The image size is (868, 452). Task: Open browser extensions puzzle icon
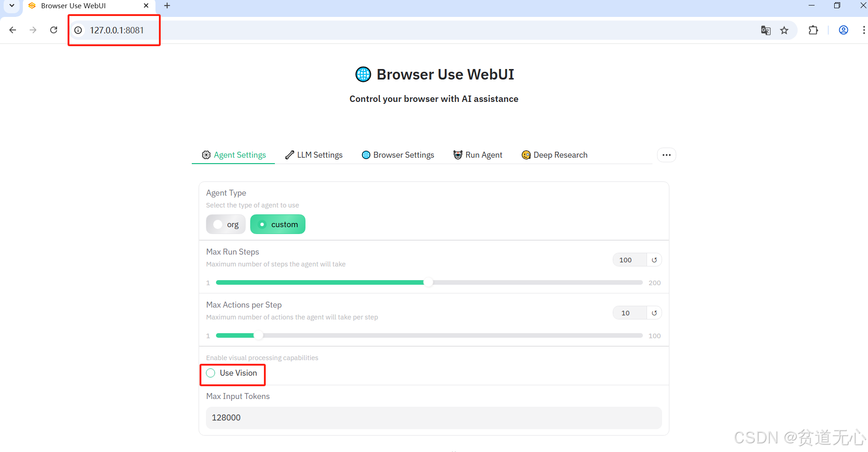[813, 30]
